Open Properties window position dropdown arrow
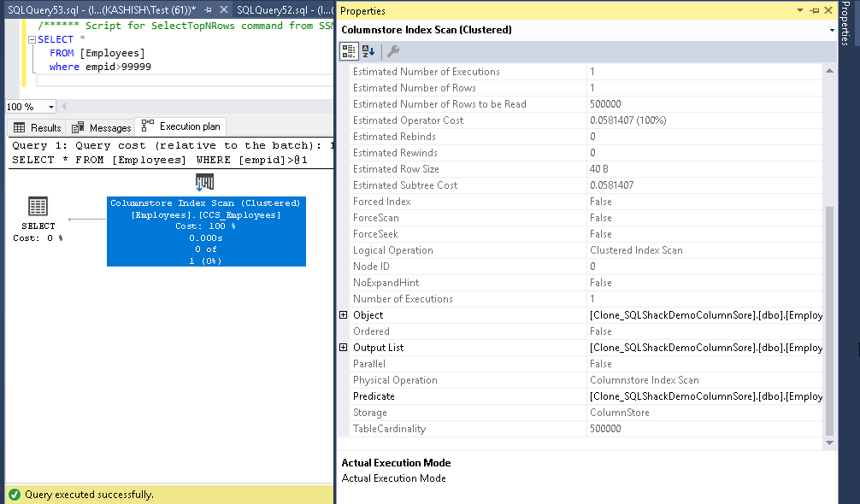Viewport: 860px width, 504px height. (x=800, y=10)
